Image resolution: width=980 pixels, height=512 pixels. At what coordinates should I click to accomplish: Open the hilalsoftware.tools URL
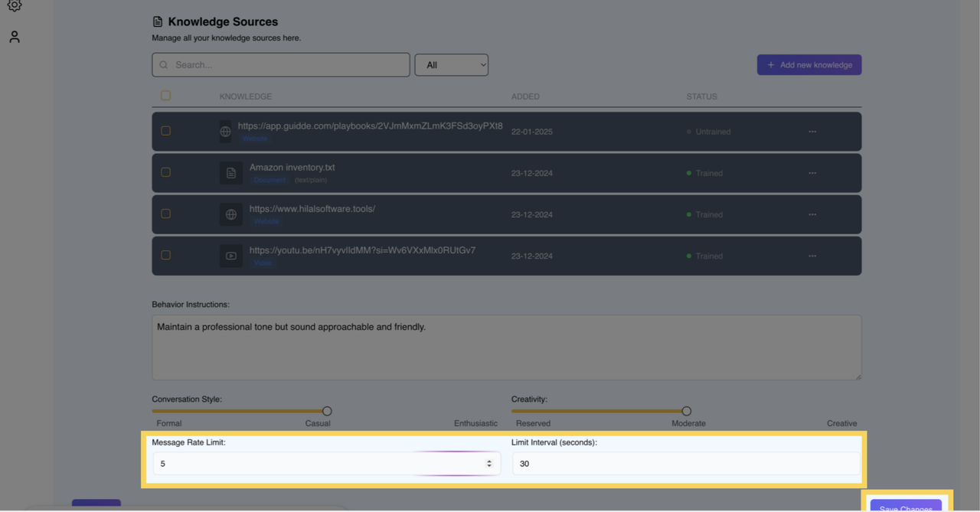[312, 208]
